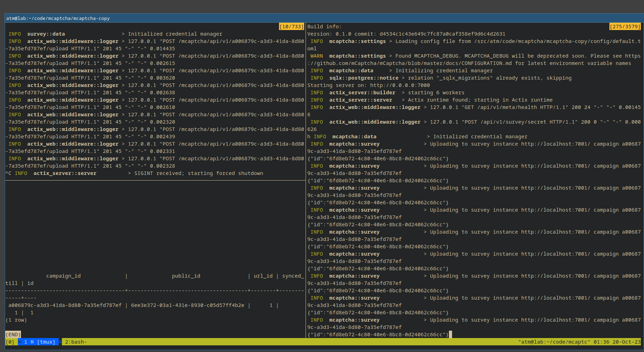This screenshot has width=644, height=352.
Task: Click 'survey::data' in the left pane
Action: [46, 34]
